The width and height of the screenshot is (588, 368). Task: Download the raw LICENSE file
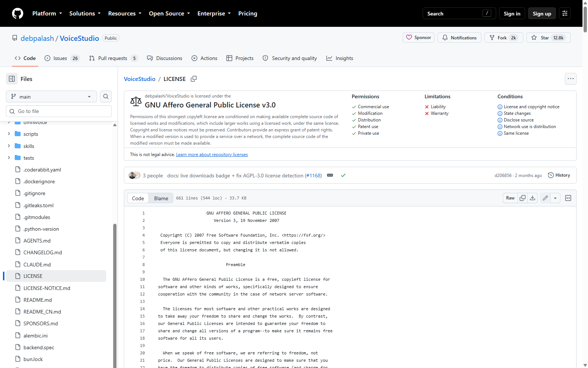(x=533, y=198)
